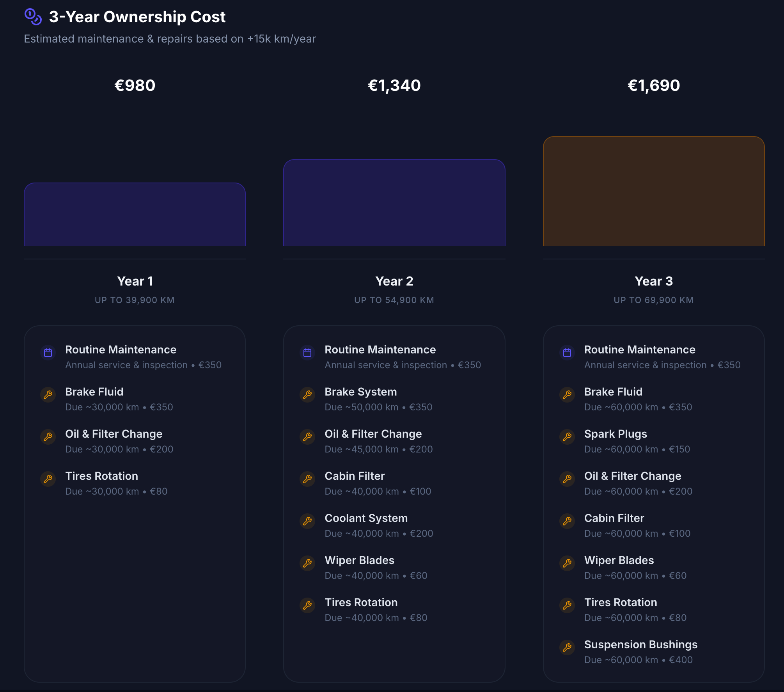Image resolution: width=784 pixels, height=692 pixels.
Task: Click the Spark Plugs title
Action: click(x=615, y=434)
